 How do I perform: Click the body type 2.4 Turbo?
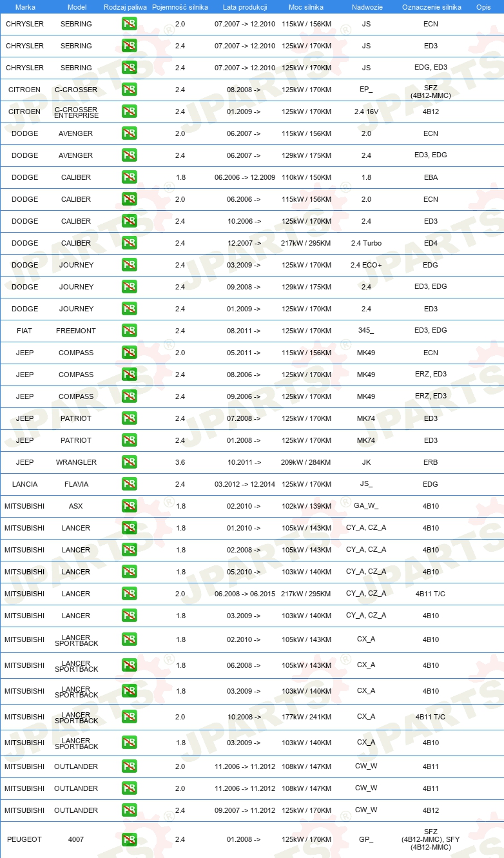click(366, 243)
